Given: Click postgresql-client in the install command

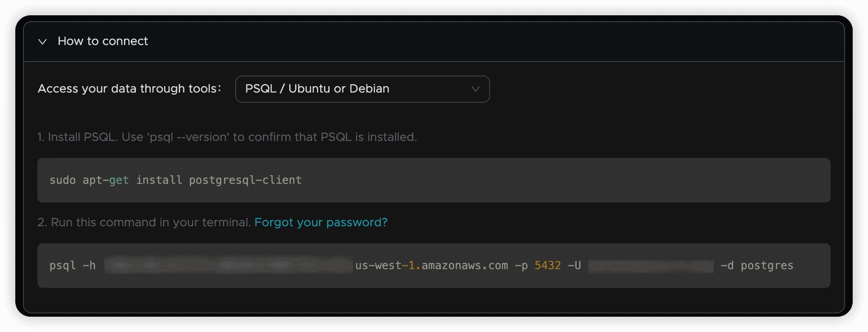Looking at the screenshot, I should (x=245, y=180).
